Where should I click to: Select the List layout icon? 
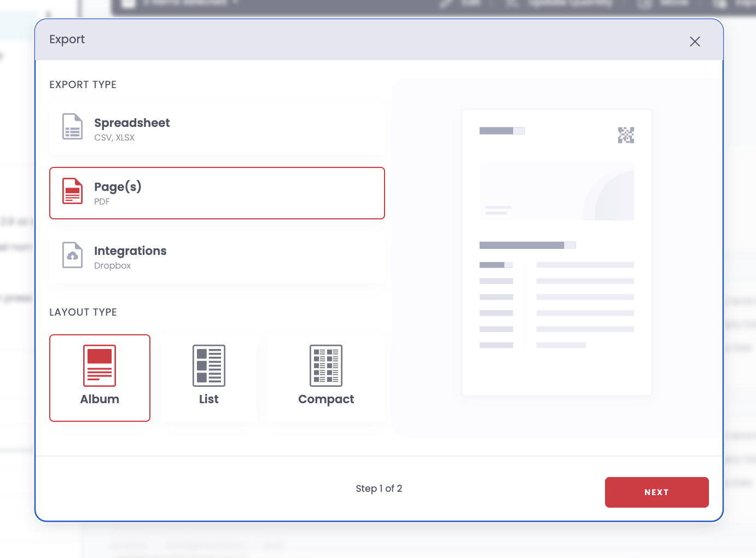209,365
